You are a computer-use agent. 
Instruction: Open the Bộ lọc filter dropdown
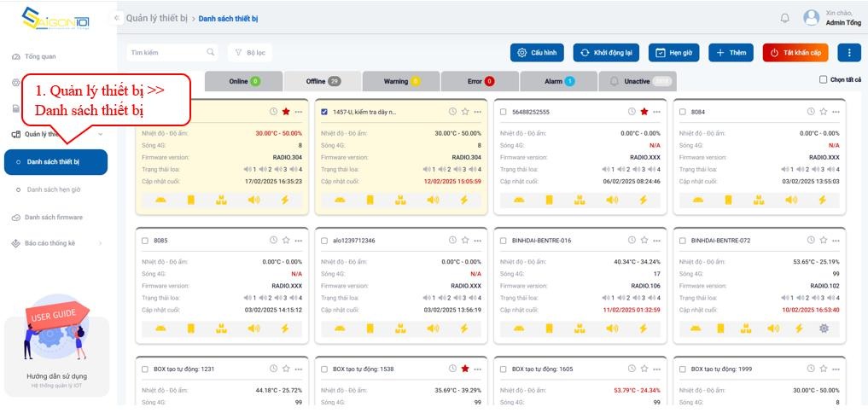click(x=250, y=53)
